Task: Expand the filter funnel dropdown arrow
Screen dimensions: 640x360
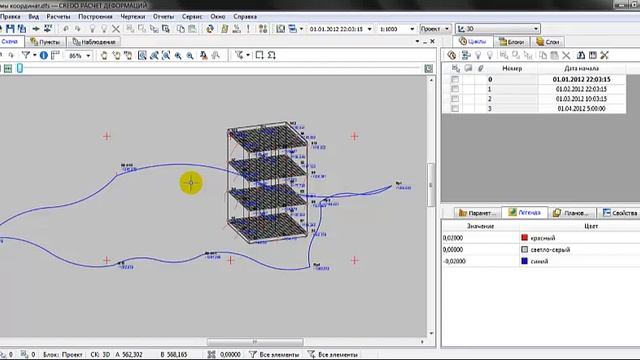Action: pos(35,55)
